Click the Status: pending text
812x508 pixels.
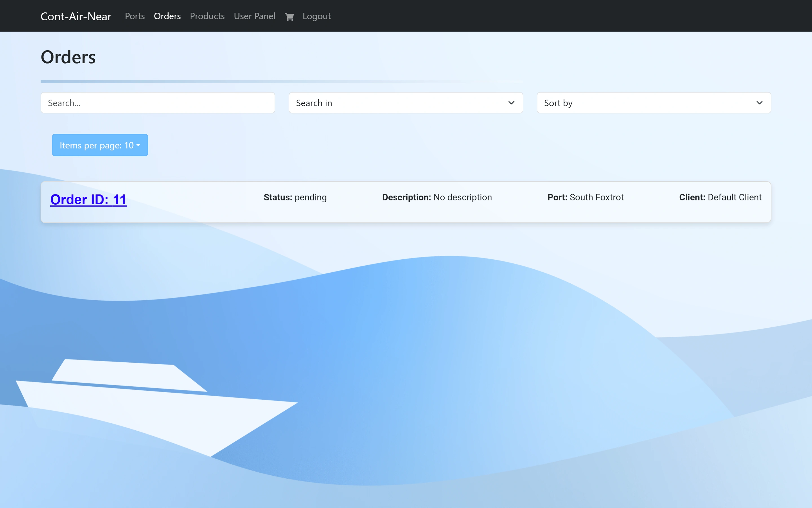tap(295, 197)
